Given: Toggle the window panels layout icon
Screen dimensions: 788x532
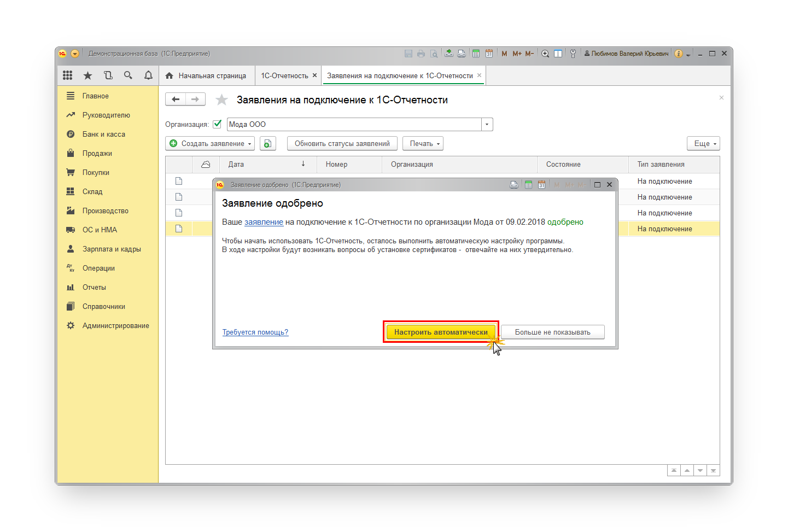Looking at the screenshot, I should click(558, 54).
